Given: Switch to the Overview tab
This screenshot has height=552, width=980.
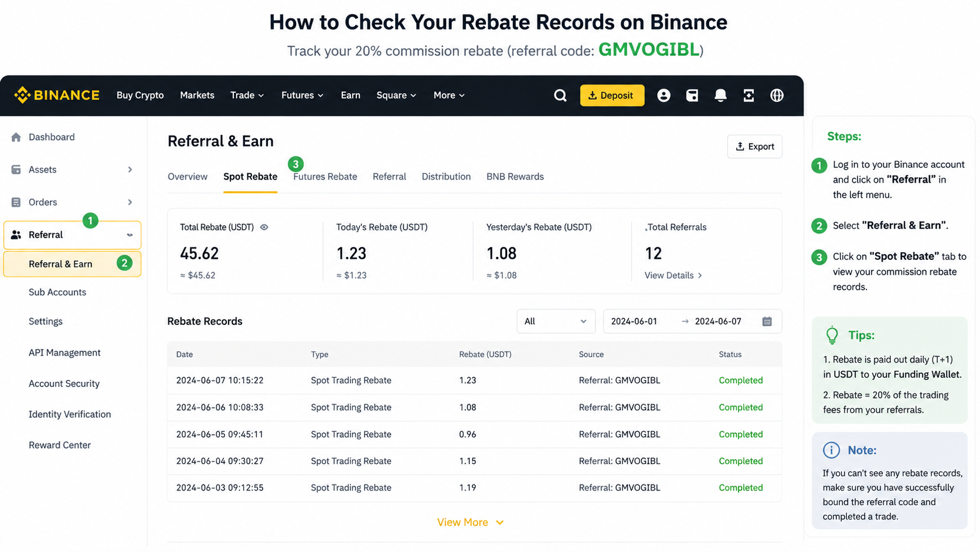Looking at the screenshot, I should pos(188,177).
